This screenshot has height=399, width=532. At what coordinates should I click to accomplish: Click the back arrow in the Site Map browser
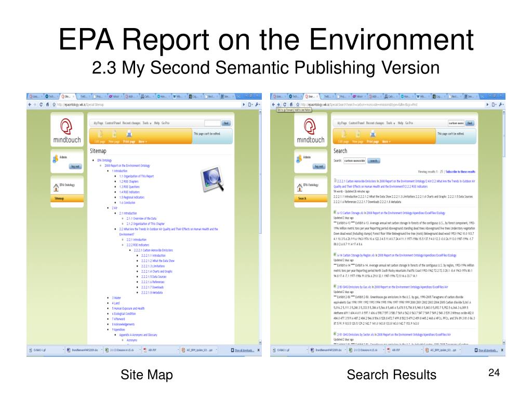(x=30, y=104)
